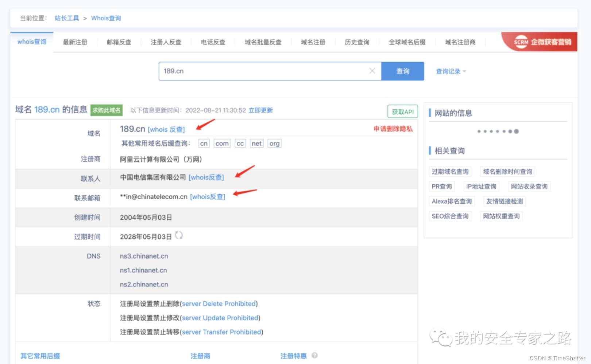Open the 域名批量反查 tab
Viewport: 591px width, 364px height.
coord(263,42)
